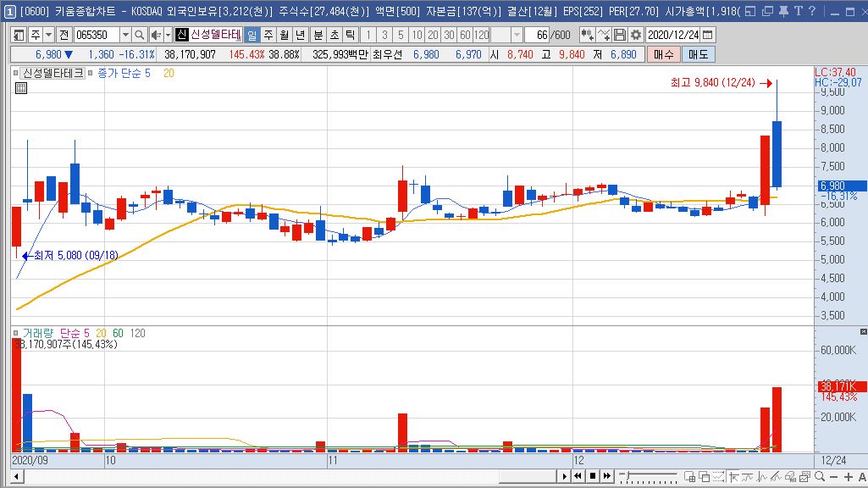The image size is (868, 488).
Task: Click the rewind button in replay controls
Action: coord(578,476)
